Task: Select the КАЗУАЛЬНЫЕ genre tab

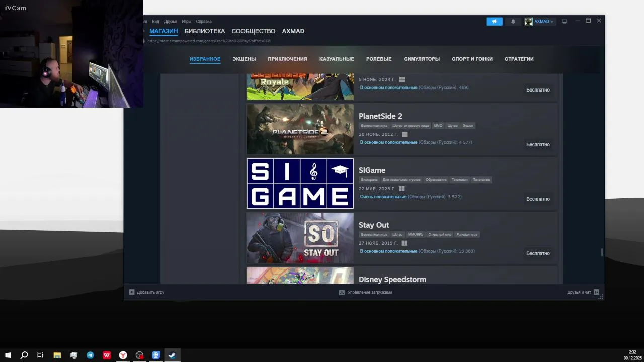Action: (337, 59)
